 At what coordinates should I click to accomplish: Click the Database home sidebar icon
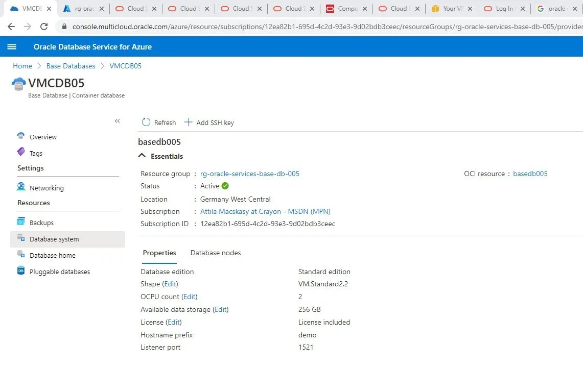coord(21,254)
